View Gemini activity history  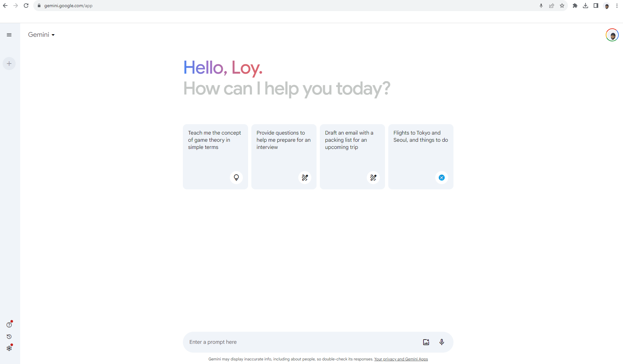(9, 337)
